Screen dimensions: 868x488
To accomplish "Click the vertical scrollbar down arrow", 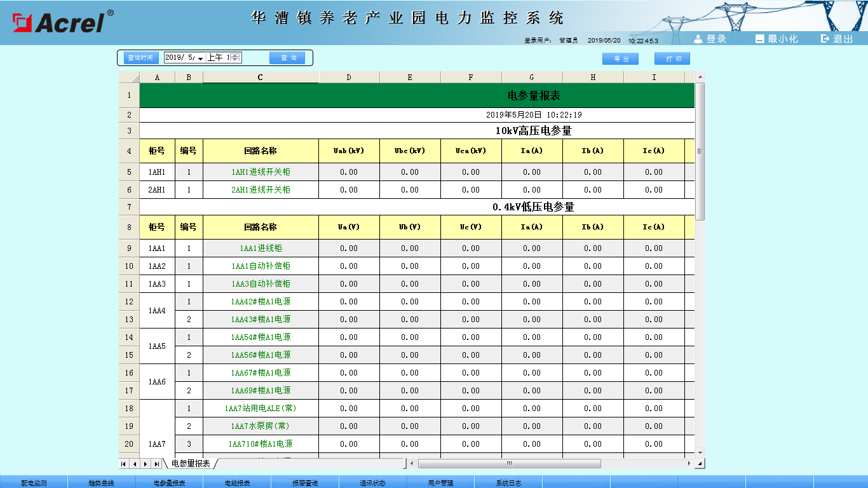I will (x=700, y=452).
